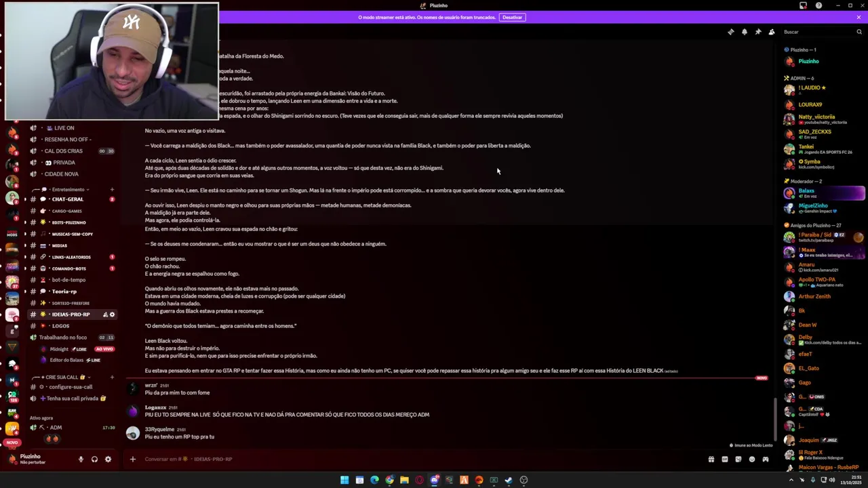Open the Discord inbox icon
Viewport: 868px width, 488px height.
[803, 5]
